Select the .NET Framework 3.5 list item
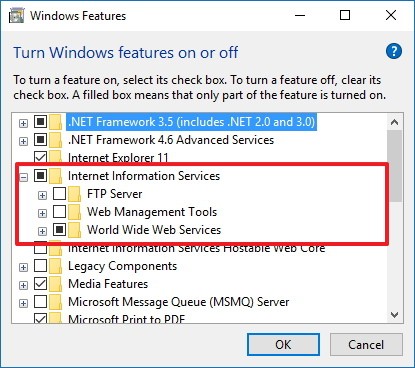The height and width of the screenshot is (368, 415). [191, 122]
